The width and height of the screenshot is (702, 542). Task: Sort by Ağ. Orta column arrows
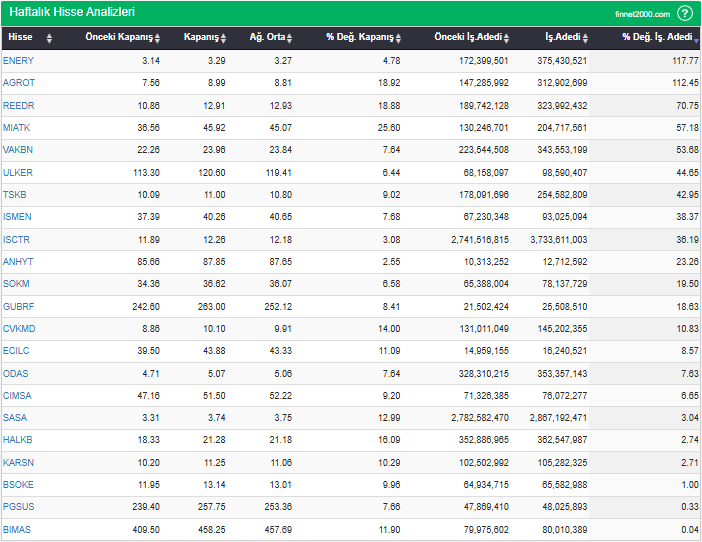pos(289,38)
